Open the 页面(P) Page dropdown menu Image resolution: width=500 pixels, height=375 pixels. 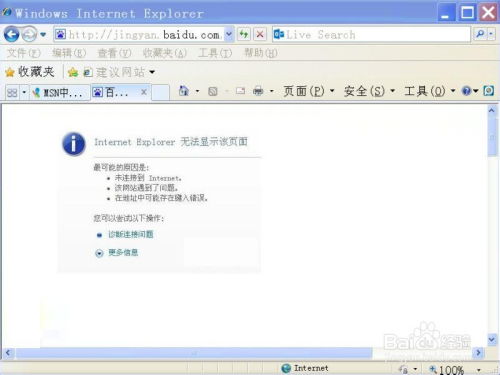[x=309, y=91]
